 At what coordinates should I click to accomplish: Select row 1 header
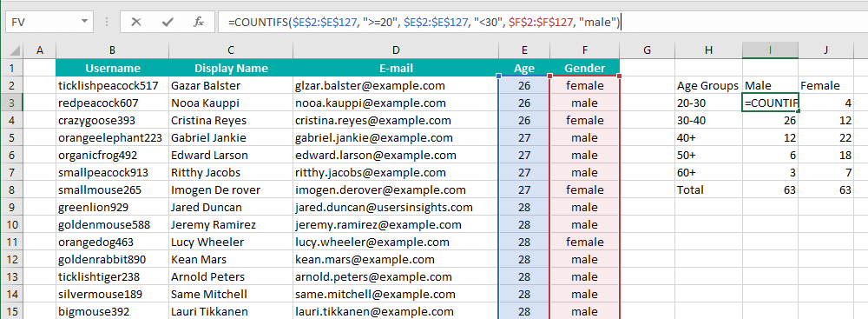[12, 69]
